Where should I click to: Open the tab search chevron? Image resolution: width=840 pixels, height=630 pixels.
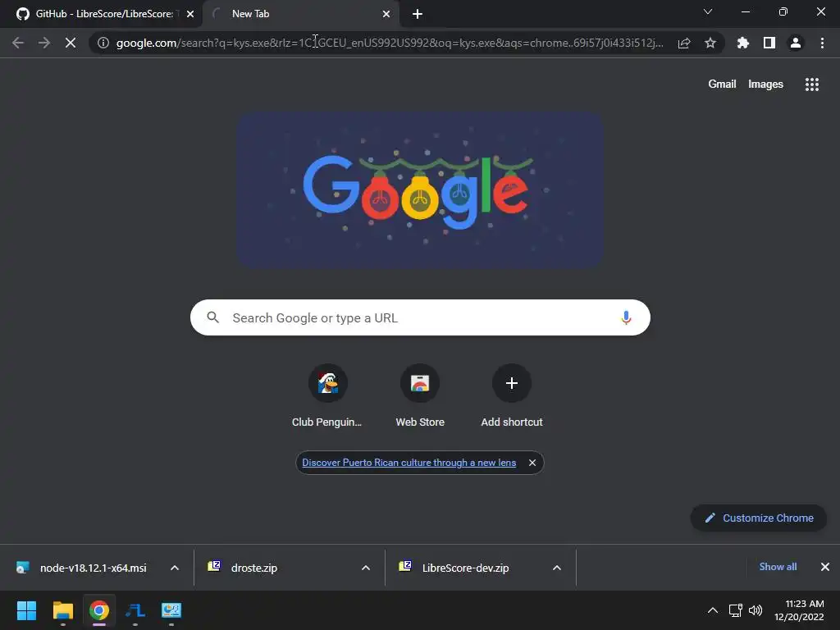708,11
